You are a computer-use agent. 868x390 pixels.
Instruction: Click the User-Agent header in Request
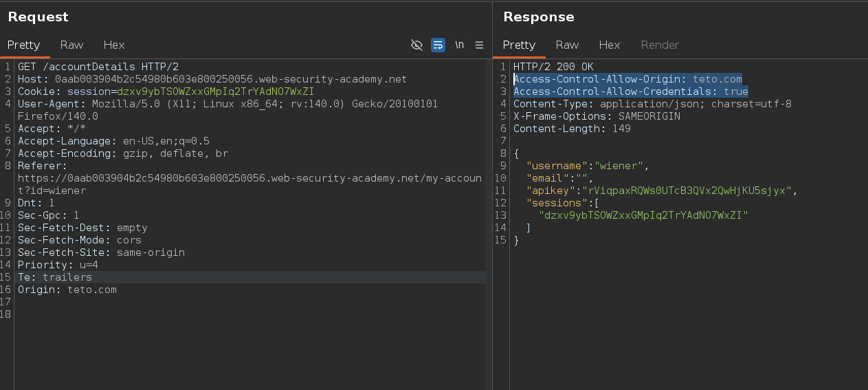point(227,110)
